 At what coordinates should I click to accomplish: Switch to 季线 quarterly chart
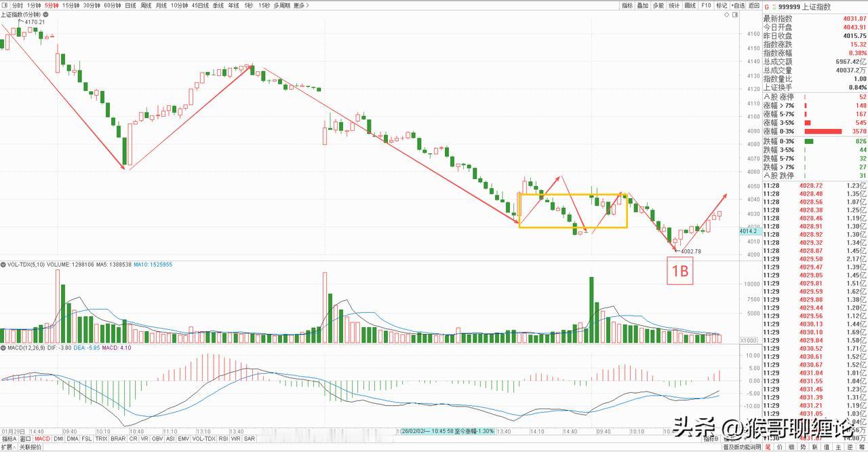(x=218, y=5)
